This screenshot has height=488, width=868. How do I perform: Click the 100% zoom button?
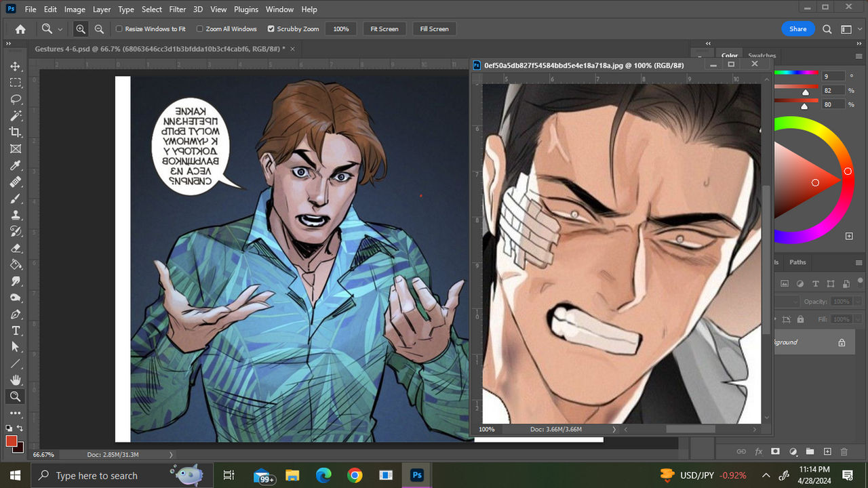point(341,29)
